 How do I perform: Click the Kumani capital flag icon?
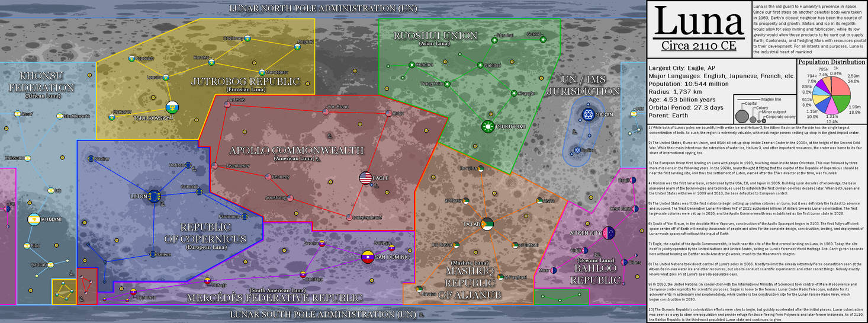[x=34, y=219]
